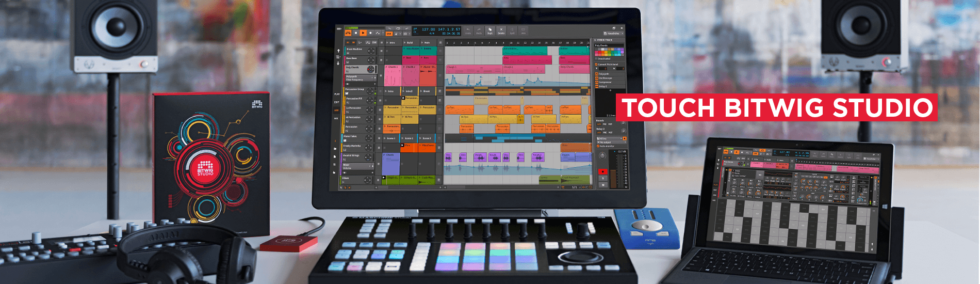Launch the Percussion Group Break clip
This screenshot has height=284, width=980.
pos(427,91)
